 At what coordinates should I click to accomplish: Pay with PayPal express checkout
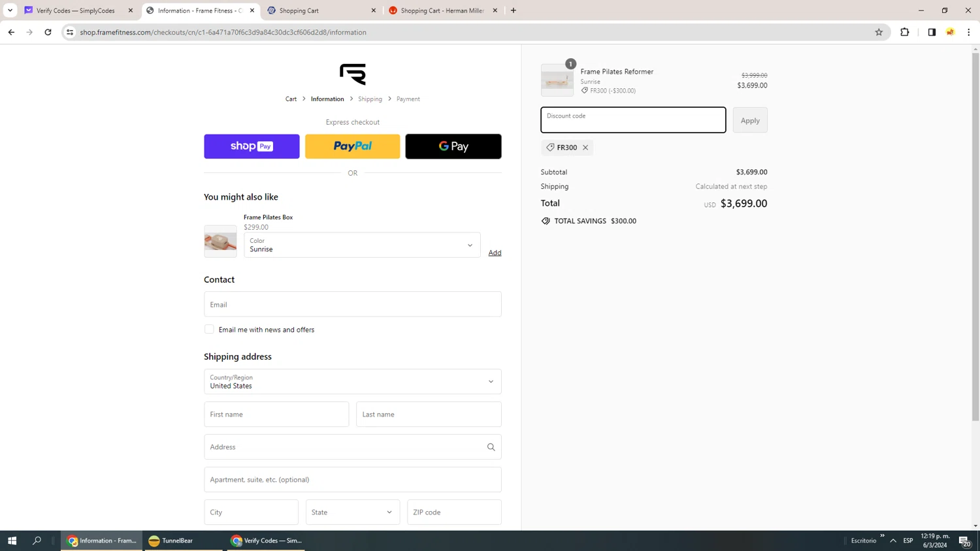tap(353, 146)
